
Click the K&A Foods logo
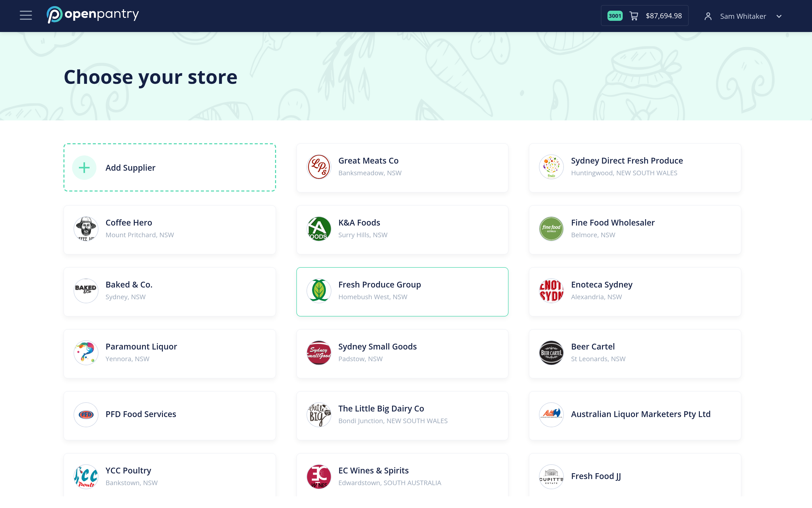(x=319, y=229)
